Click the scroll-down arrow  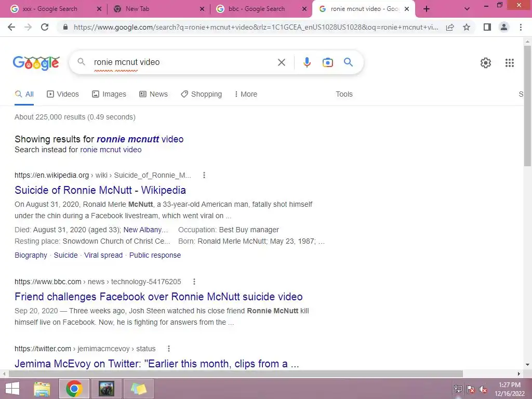pyautogui.click(x=527, y=365)
